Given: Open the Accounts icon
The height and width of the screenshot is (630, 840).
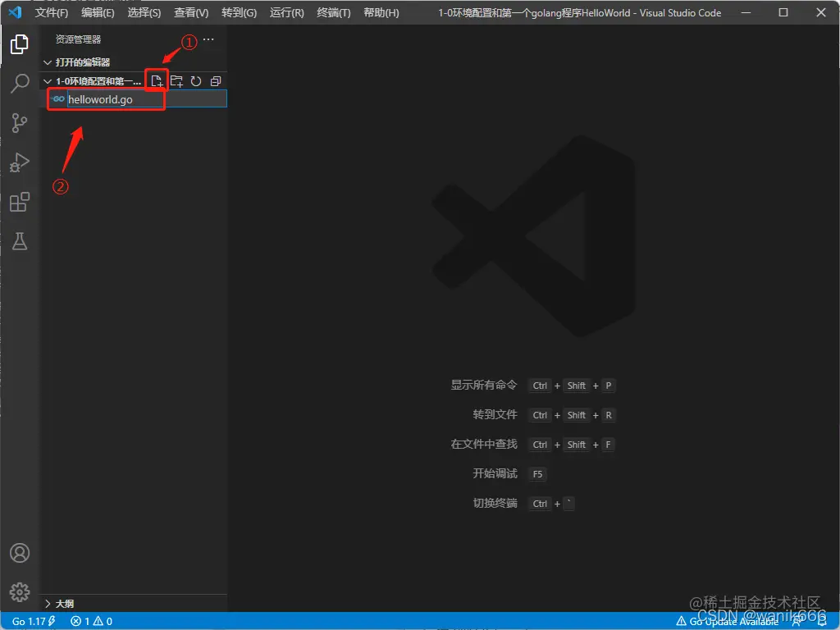Looking at the screenshot, I should pos(20,553).
